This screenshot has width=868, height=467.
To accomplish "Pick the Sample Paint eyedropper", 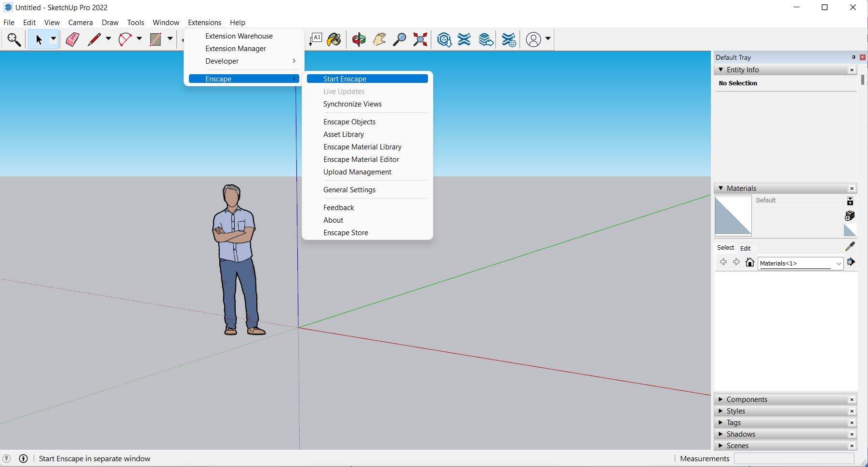I will tap(850, 247).
